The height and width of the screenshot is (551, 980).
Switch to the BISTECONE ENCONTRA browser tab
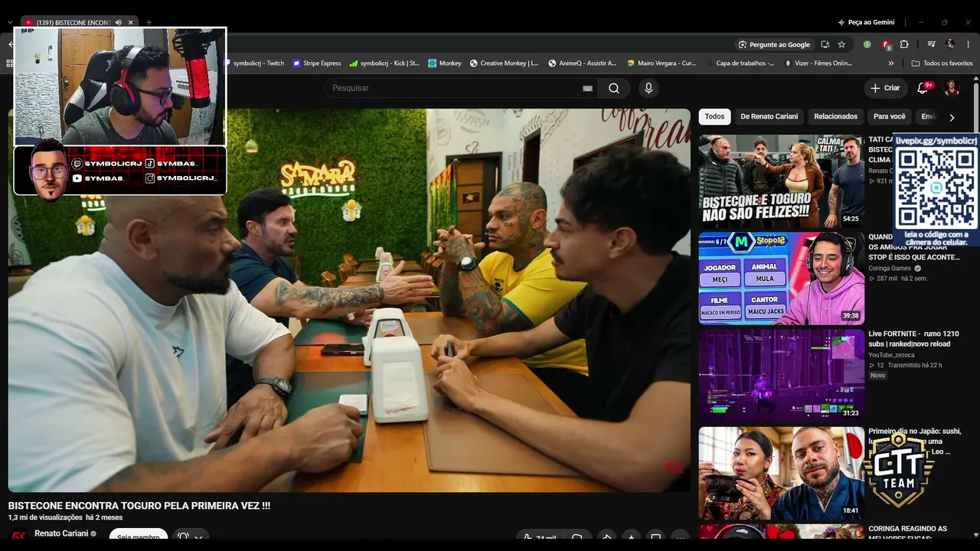[73, 22]
